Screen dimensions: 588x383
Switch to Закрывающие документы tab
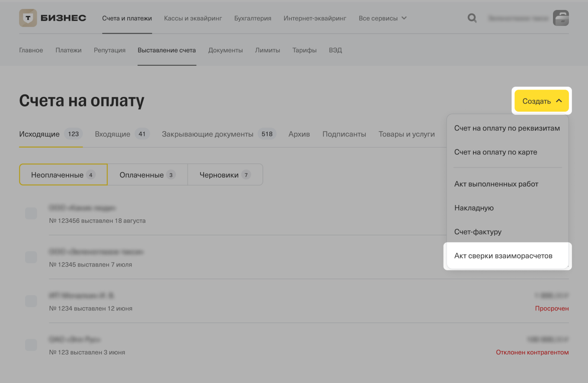pyautogui.click(x=219, y=134)
